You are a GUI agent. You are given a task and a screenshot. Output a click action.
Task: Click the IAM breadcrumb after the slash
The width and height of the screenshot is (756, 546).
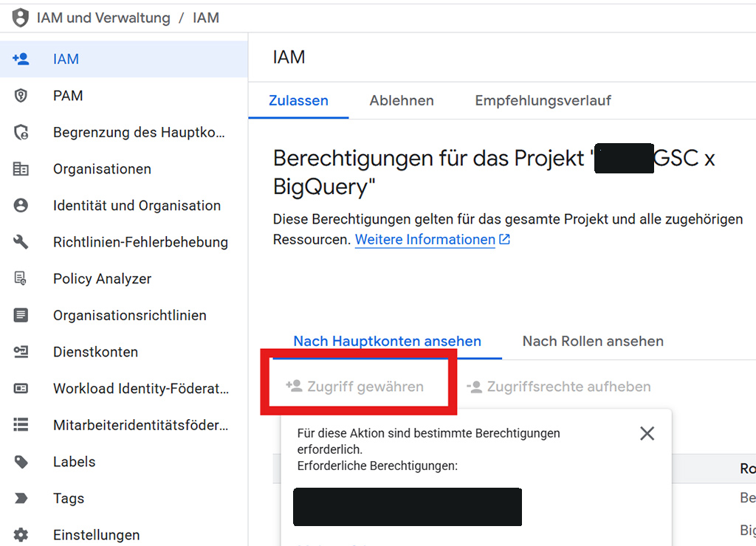click(206, 18)
